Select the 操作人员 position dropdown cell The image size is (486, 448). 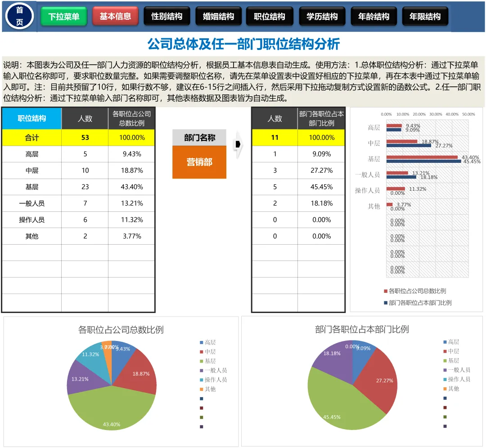31,220
